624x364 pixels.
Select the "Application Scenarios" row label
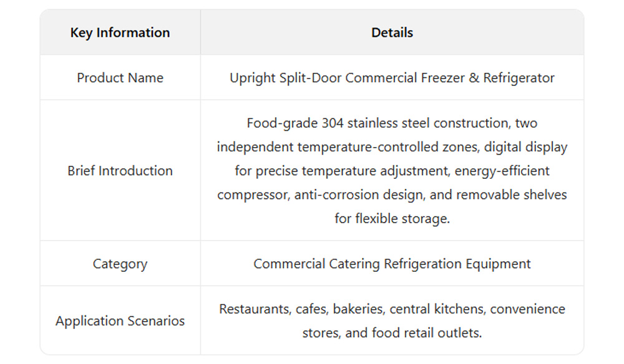click(x=120, y=321)
